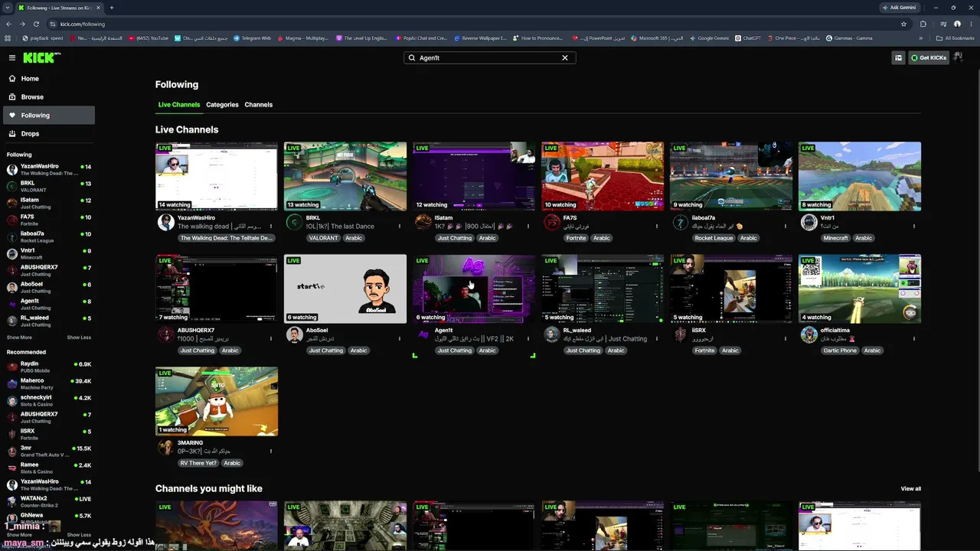Image resolution: width=980 pixels, height=551 pixels.
Task: Click the Kick logo
Action: tap(41, 57)
